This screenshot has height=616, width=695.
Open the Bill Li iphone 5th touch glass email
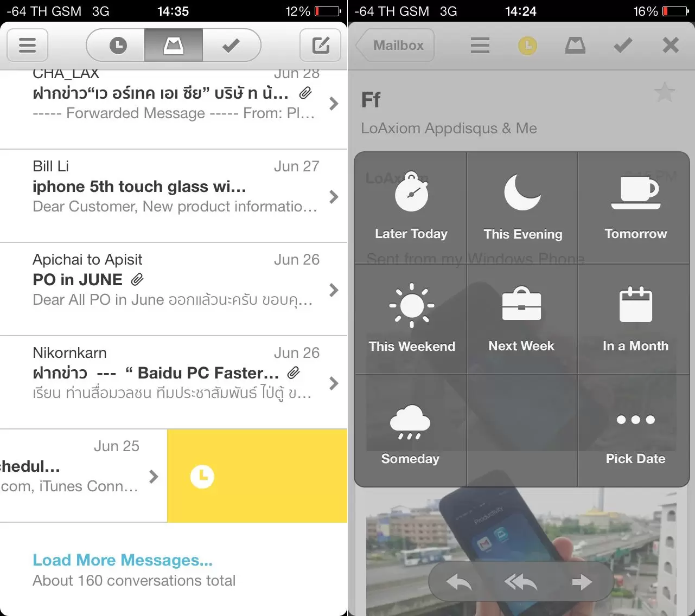174,196
